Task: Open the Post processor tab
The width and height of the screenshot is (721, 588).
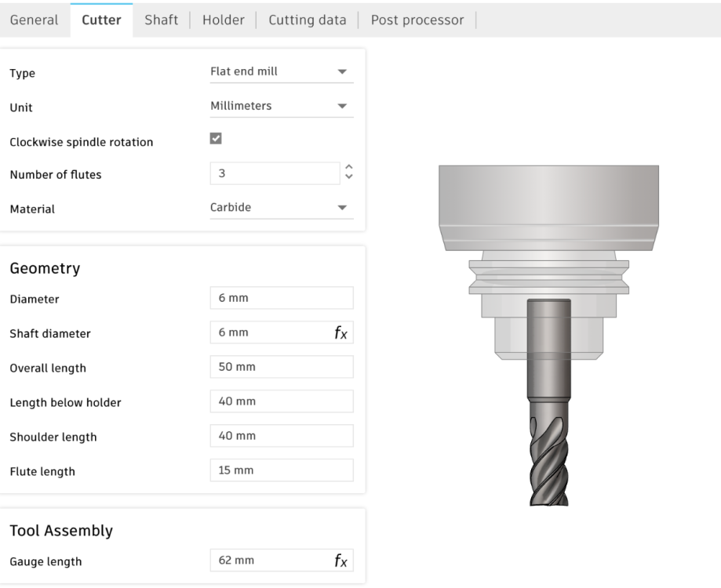Action: (x=417, y=20)
